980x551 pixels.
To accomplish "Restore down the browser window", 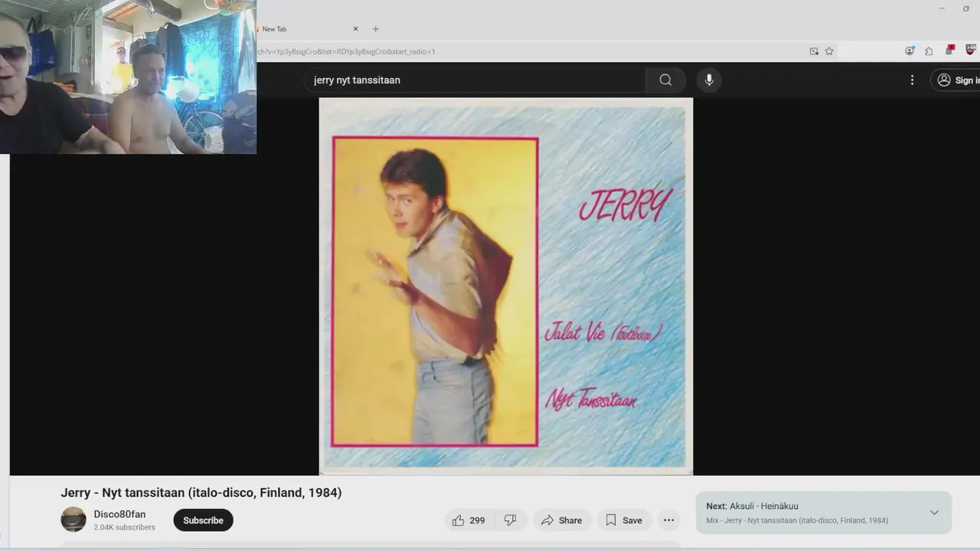I will [965, 8].
